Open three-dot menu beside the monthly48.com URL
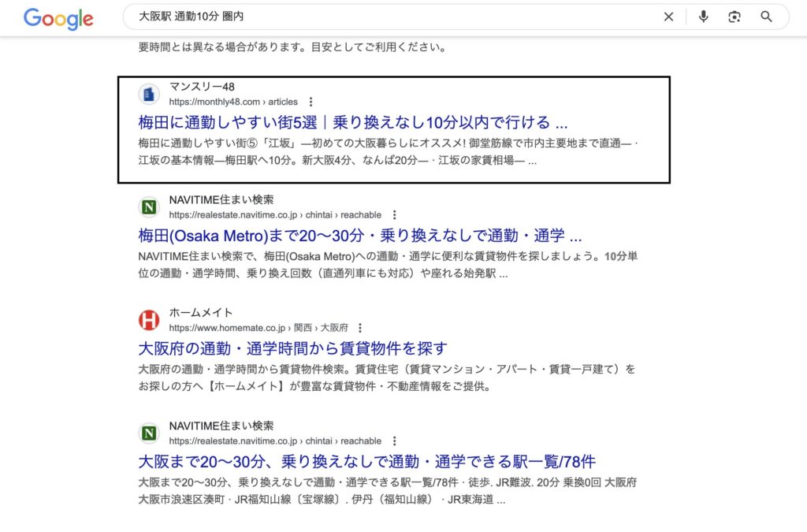 (311, 102)
